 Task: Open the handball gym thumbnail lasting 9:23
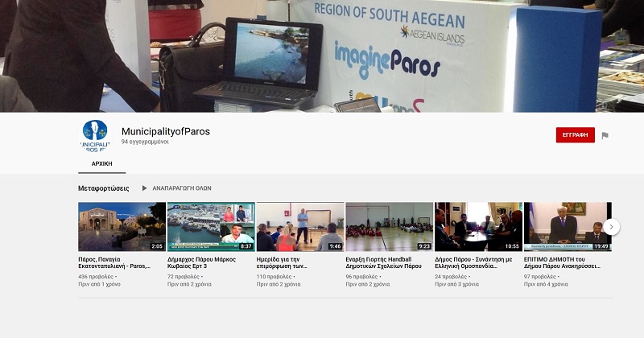coord(390,227)
